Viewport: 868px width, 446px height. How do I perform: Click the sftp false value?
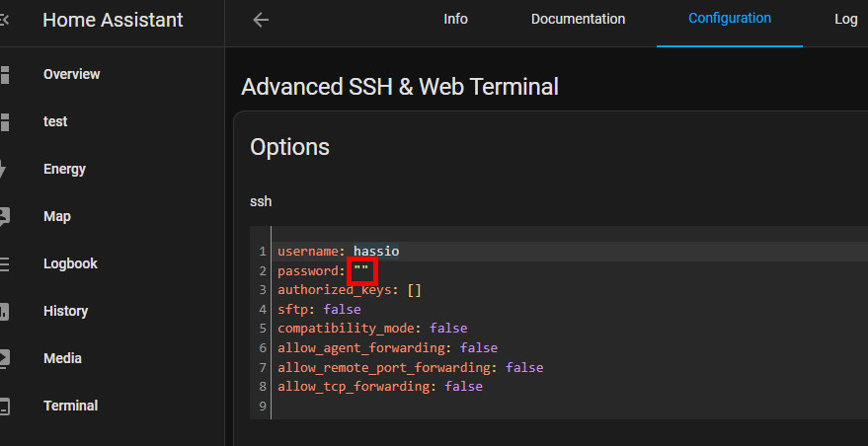(342, 309)
